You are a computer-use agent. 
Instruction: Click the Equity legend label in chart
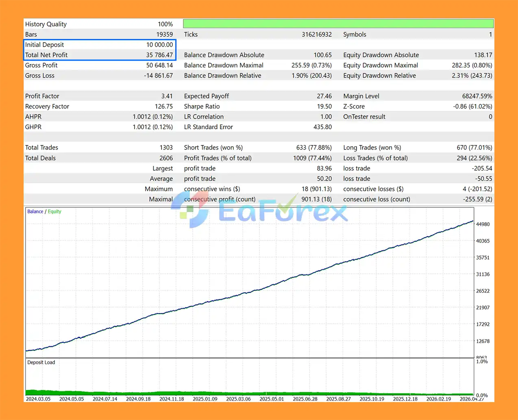54,212
